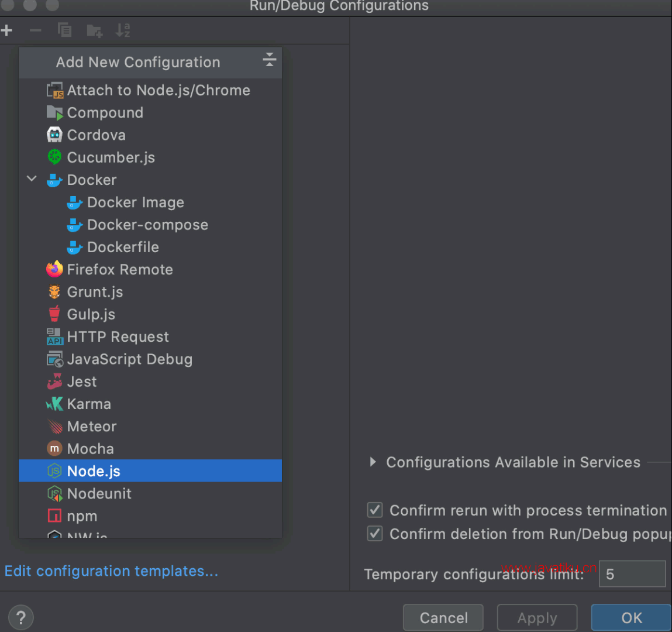
Task: Toggle Confirm deletion from Run/Debug popup
Action: pos(374,534)
